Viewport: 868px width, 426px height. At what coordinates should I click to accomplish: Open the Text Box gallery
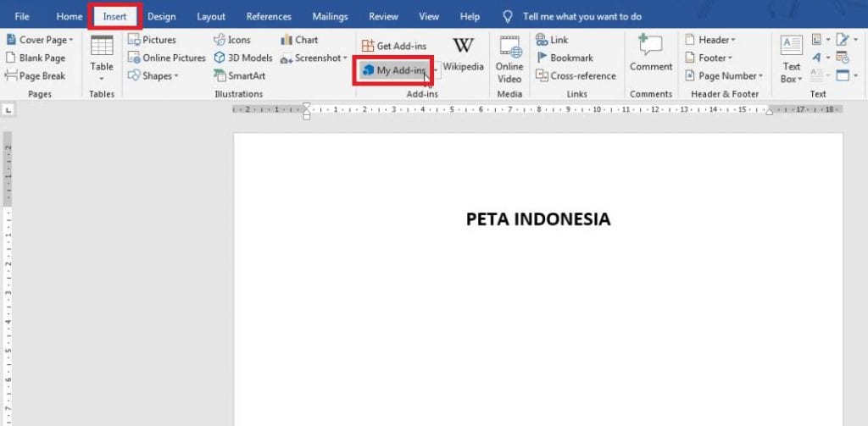(x=792, y=60)
